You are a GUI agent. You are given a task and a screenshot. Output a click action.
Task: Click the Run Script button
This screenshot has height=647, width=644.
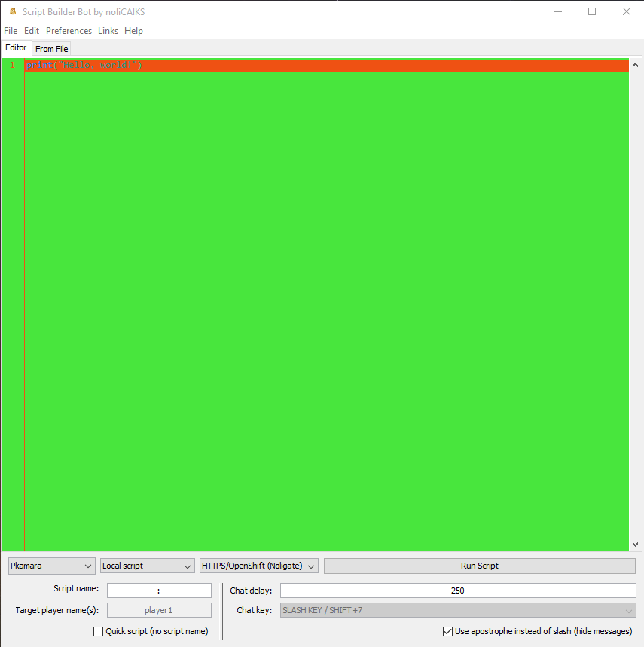(479, 566)
